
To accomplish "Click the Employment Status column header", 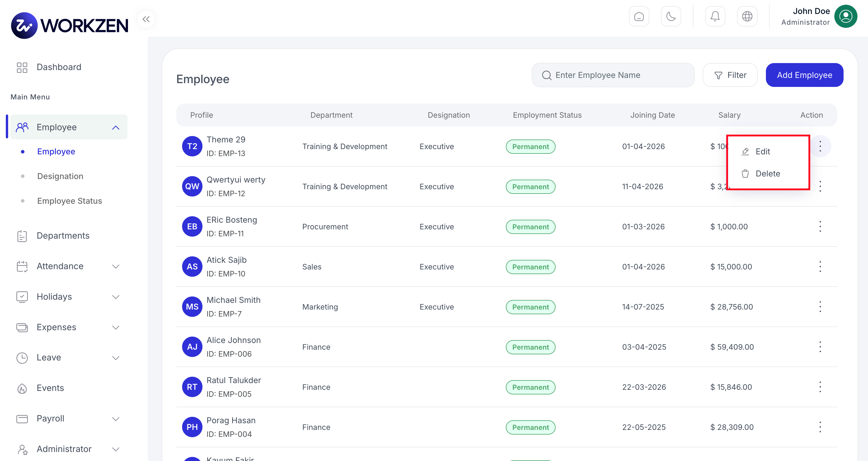I will click(x=547, y=115).
